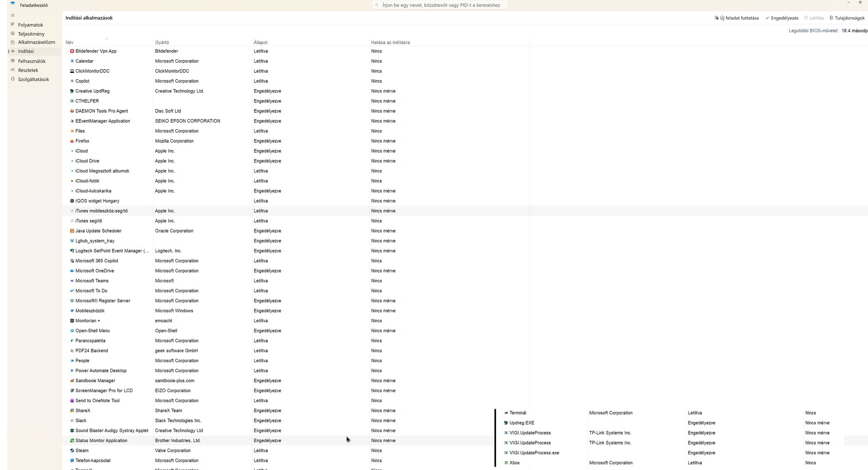868x470 pixels.
Task: Click the Új feladat futtatása button
Action: [x=737, y=18]
